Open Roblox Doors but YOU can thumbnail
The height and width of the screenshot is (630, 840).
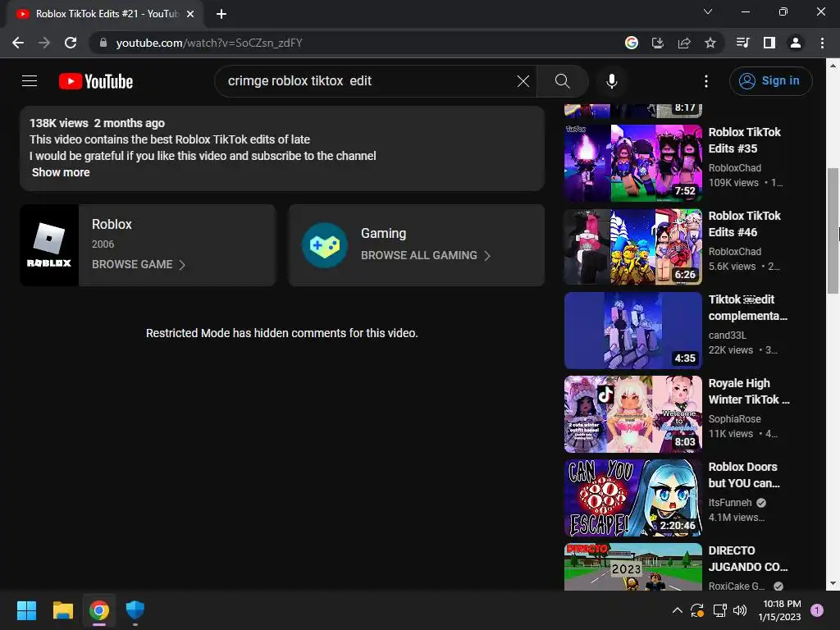633,498
